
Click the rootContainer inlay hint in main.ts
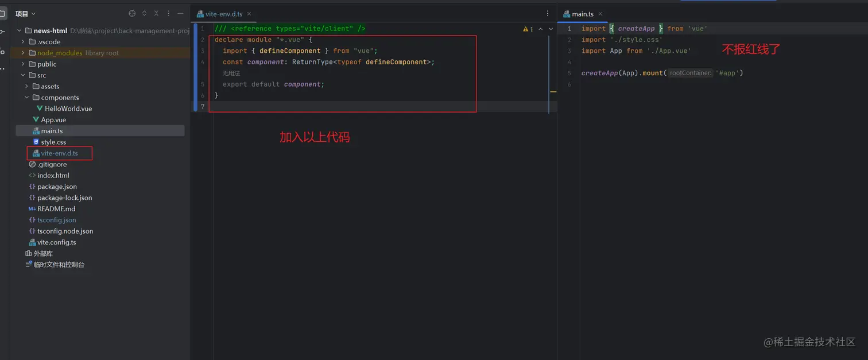(x=690, y=73)
